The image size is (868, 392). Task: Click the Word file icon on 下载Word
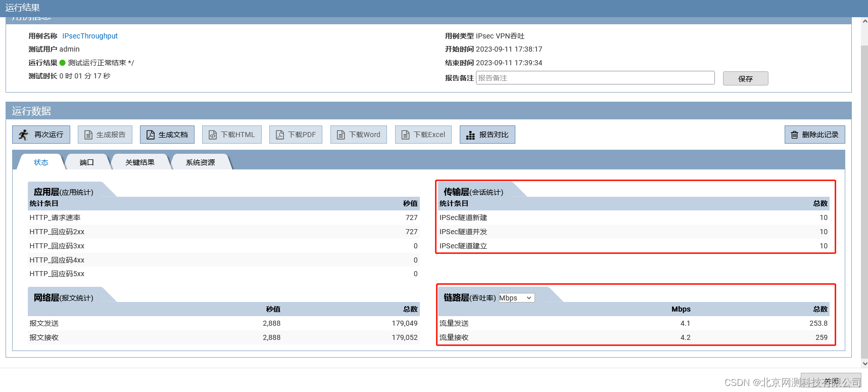coord(341,135)
